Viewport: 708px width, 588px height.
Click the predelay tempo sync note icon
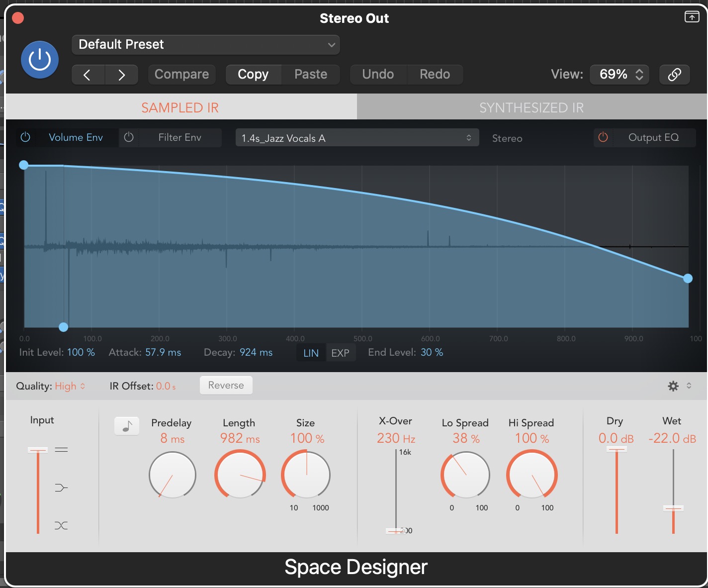(x=127, y=426)
